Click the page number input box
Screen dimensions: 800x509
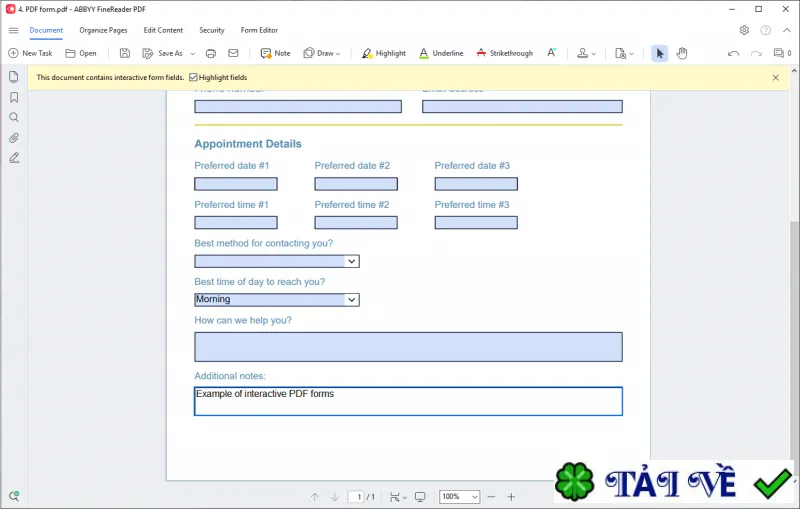point(356,497)
